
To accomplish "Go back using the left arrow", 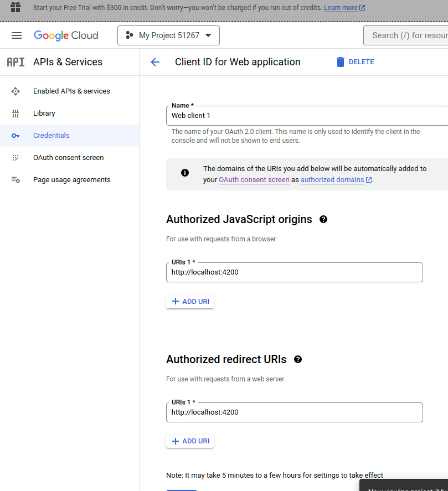I will [155, 62].
